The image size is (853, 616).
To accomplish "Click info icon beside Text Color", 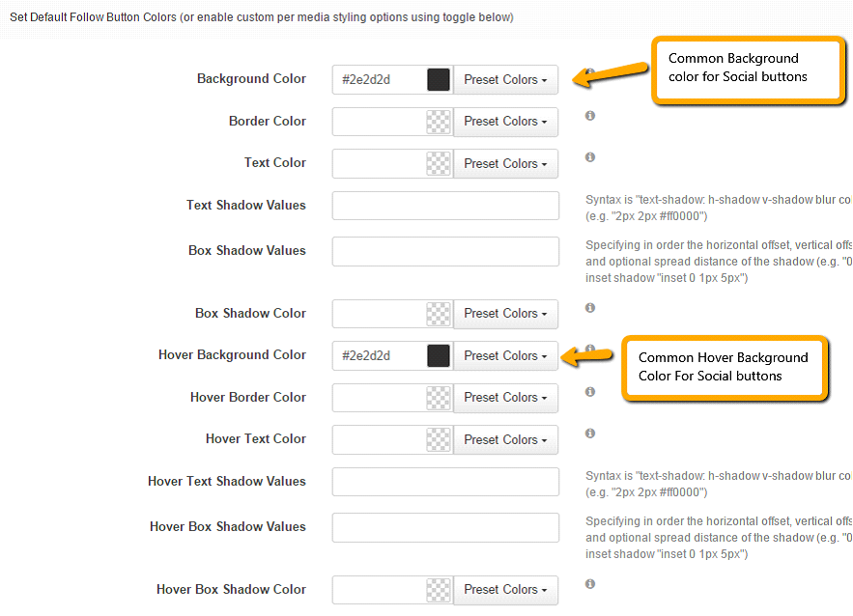I will tap(589, 157).
